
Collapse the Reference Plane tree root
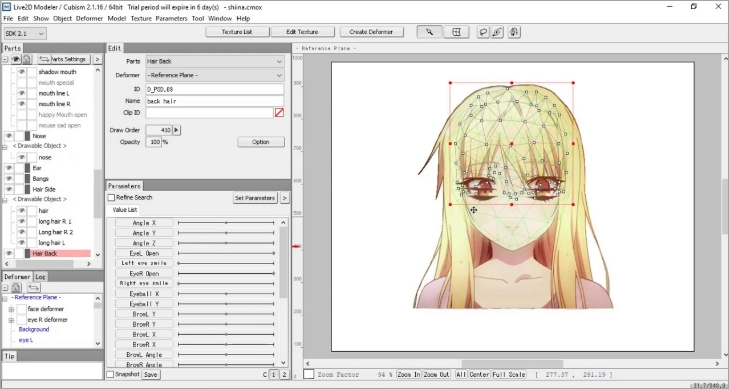pyautogui.click(x=6, y=298)
